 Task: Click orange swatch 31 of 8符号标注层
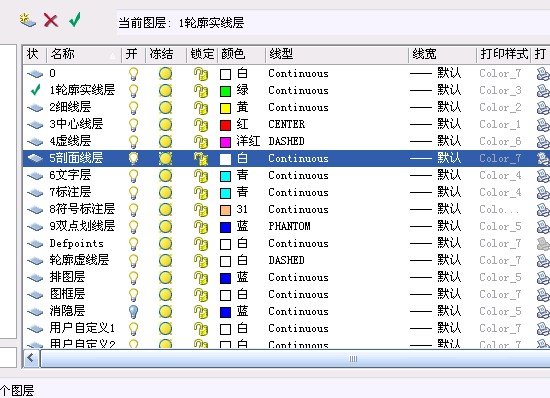[225, 210]
